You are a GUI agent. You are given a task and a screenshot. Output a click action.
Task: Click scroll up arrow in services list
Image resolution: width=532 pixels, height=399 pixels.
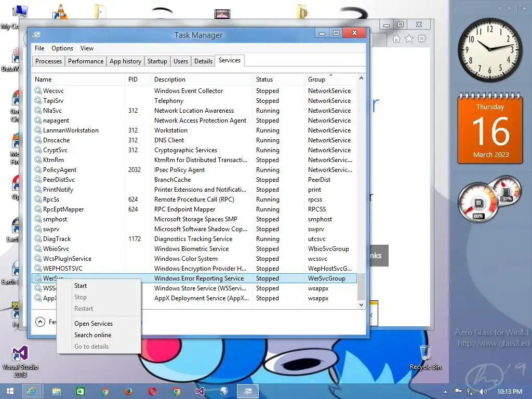(361, 78)
